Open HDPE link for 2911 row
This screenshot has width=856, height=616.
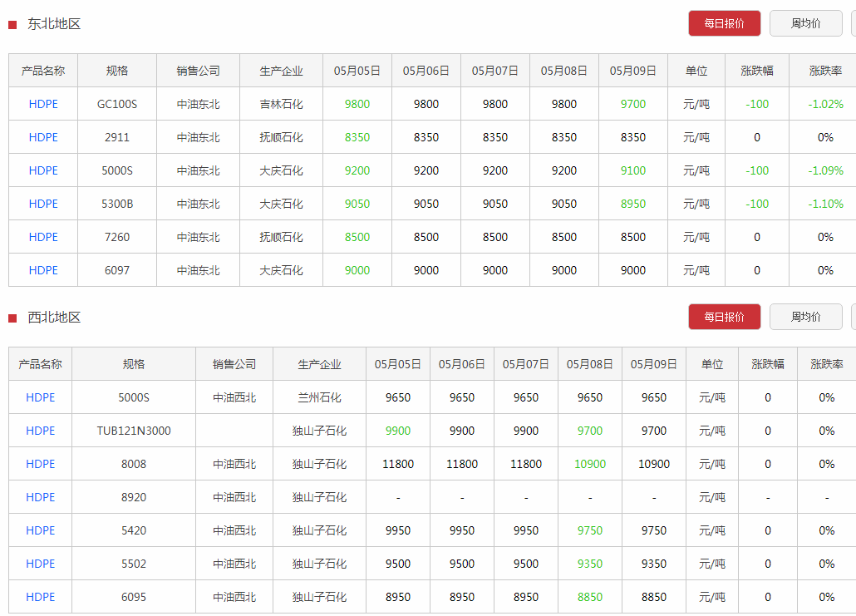pos(43,137)
